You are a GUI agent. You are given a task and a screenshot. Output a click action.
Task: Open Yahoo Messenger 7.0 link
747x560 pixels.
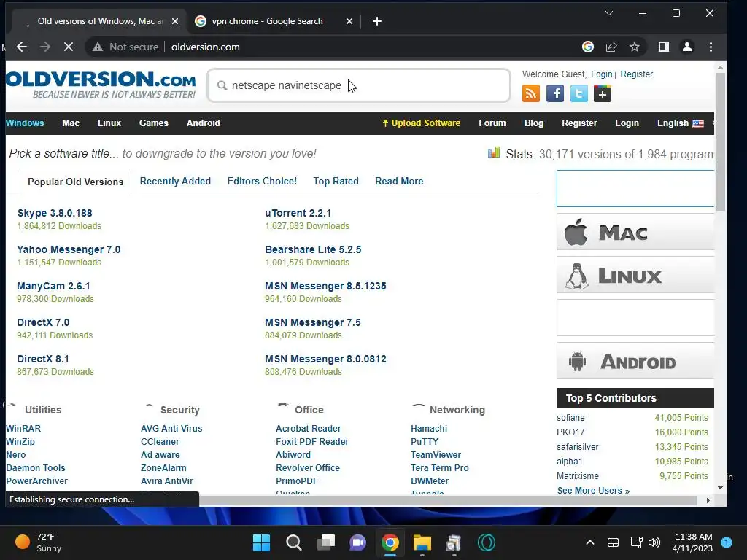point(69,249)
